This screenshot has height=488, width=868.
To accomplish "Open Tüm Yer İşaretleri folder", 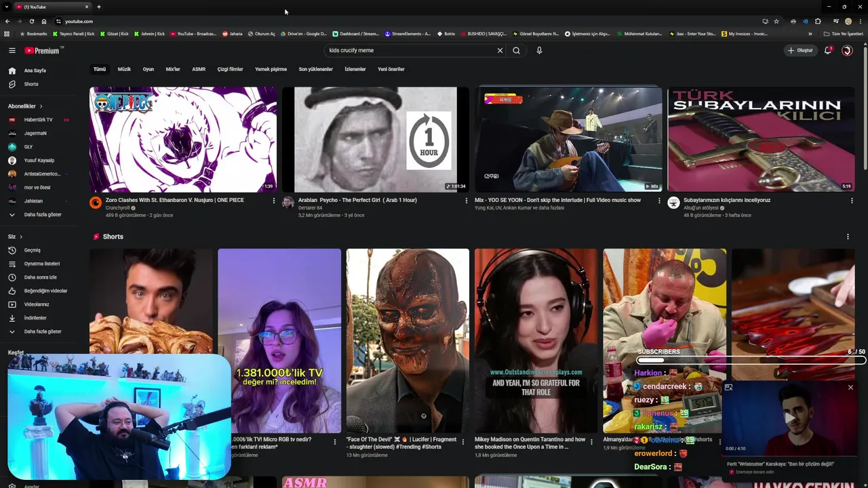I will 843,34.
